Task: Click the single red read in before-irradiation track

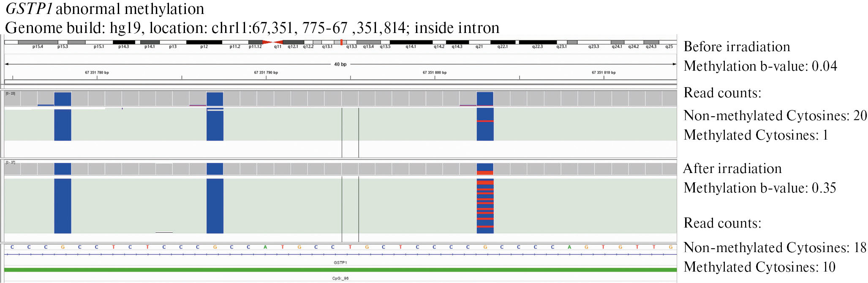Action: [x=485, y=121]
